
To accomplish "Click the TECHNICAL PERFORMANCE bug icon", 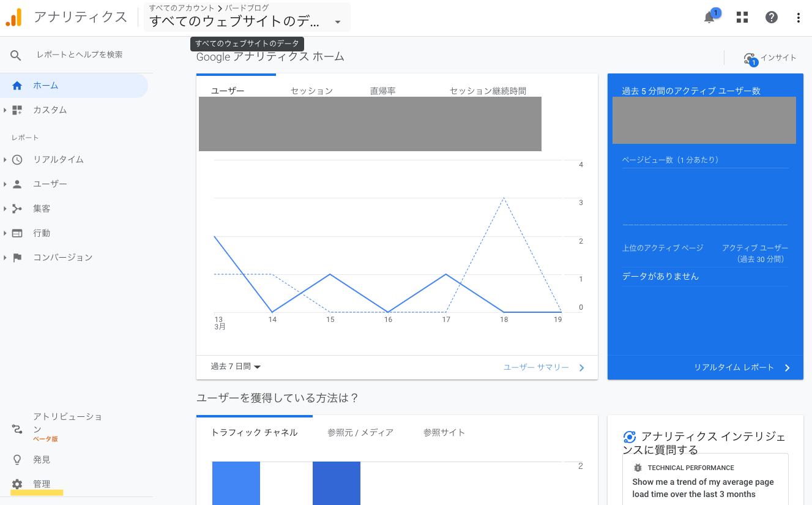I will pyautogui.click(x=638, y=468).
